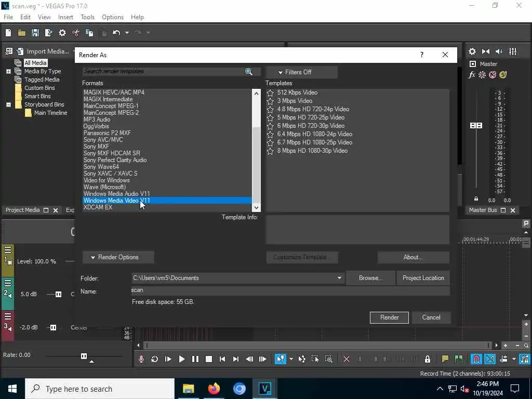Open the Options menu
Viewport: 532px width, 399px height.
[113, 17]
